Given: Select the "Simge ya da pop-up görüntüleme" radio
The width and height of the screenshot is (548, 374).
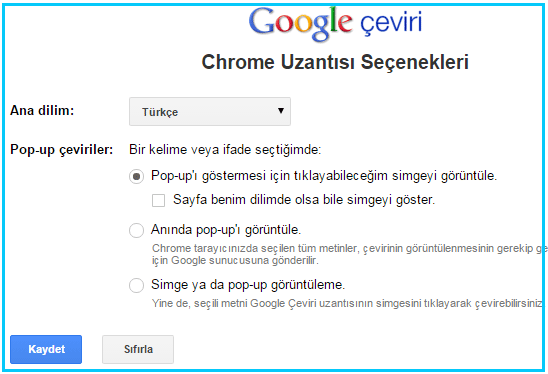Looking at the screenshot, I should pyautogui.click(x=136, y=285).
